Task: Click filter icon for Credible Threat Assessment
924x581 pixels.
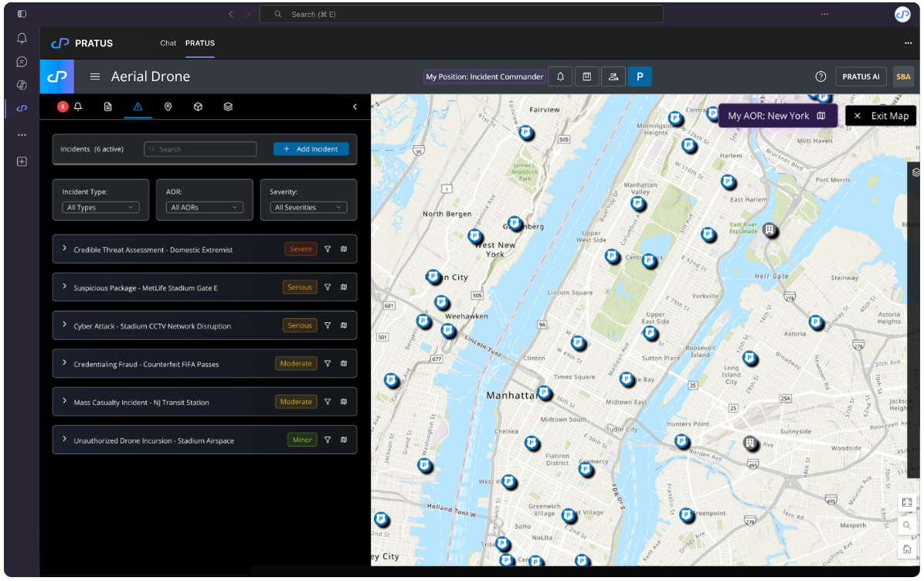Action: click(x=328, y=250)
